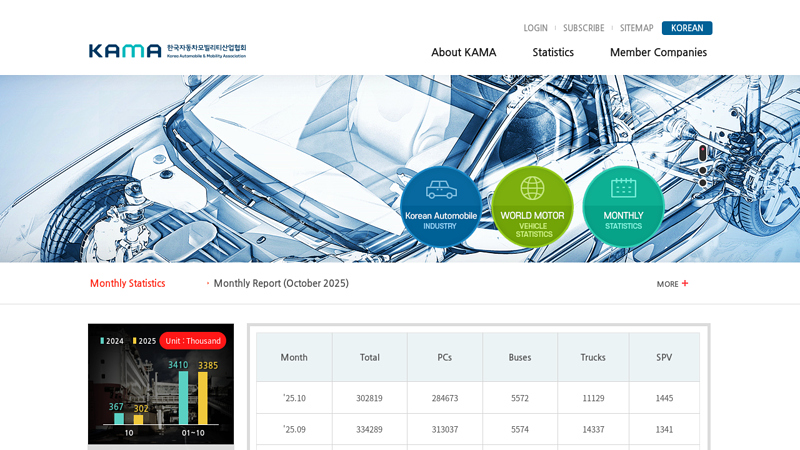The height and width of the screenshot is (450, 800).
Task: Click the SUBSCRIBE link
Action: pyautogui.click(x=584, y=28)
